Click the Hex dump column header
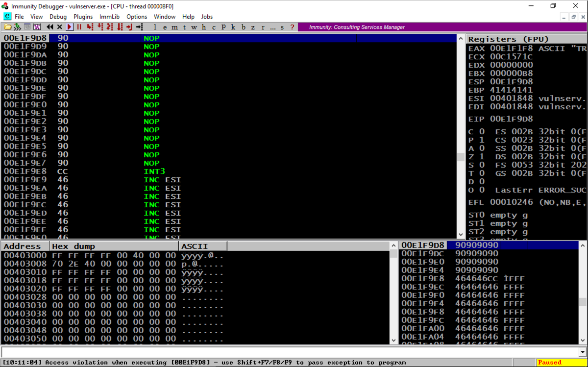The image size is (588, 367). 114,246
